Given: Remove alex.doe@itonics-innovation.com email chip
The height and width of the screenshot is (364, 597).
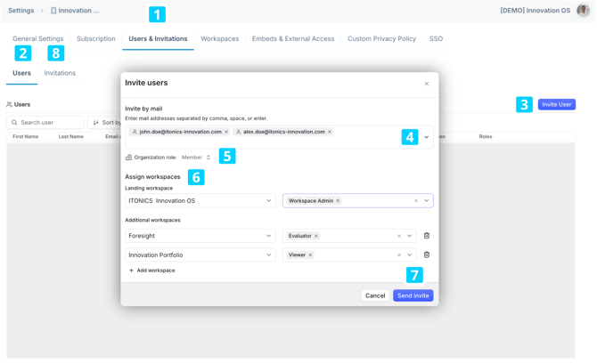Looking at the screenshot, I should [330, 132].
